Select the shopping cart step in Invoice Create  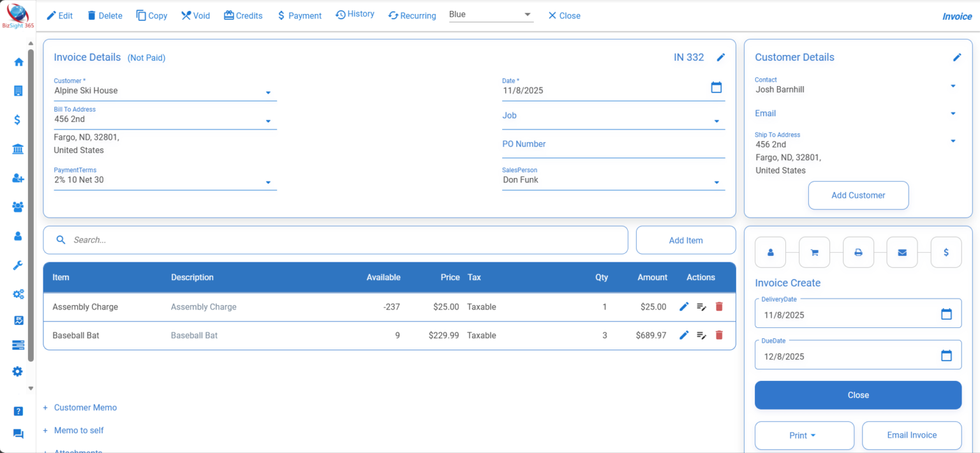[814, 251]
